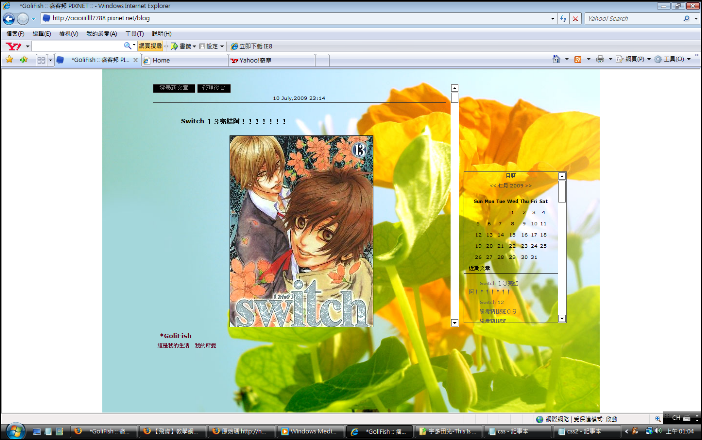Switch to the css2 - Notepad taskbar window
Viewport: 702px width, 440px height.
586,431
